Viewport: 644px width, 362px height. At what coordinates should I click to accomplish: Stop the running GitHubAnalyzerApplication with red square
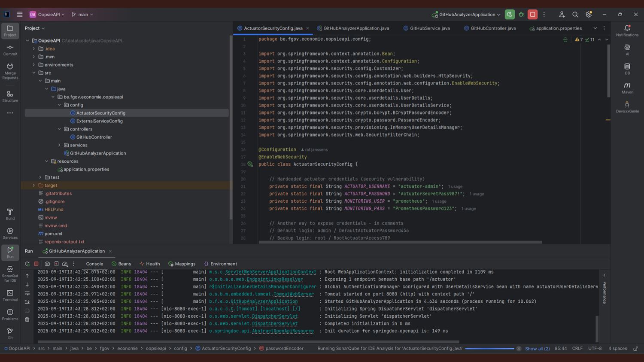point(532,15)
